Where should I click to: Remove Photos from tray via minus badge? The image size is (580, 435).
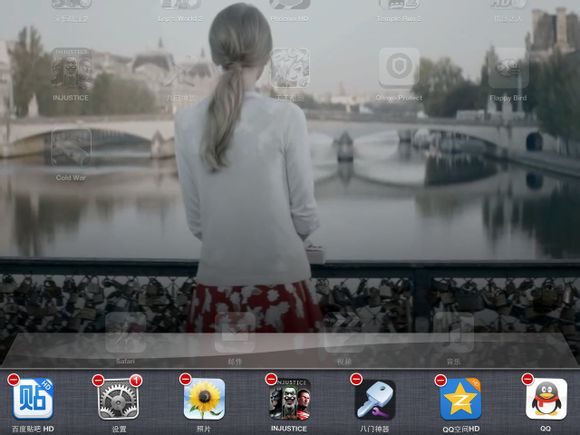coord(185,379)
